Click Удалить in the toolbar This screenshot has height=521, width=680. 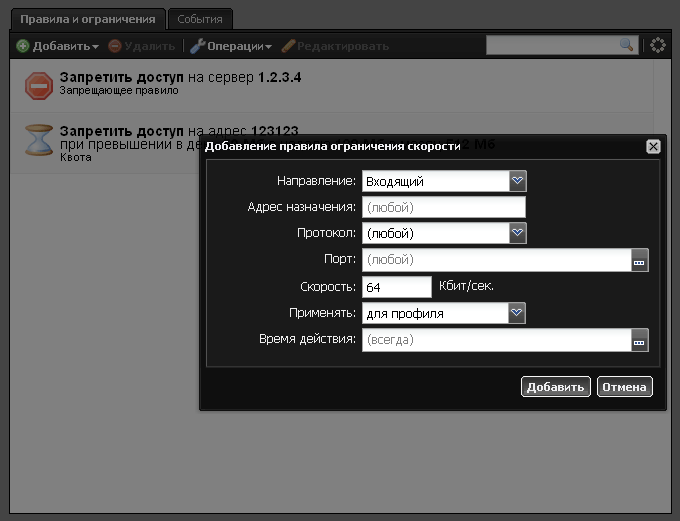click(x=141, y=46)
